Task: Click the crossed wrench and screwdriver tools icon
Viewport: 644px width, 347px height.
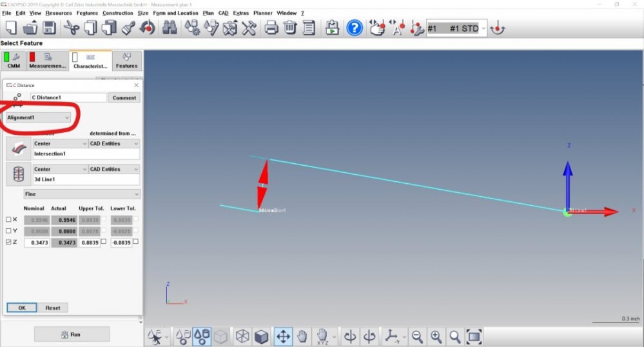Action: click(x=248, y=28)
